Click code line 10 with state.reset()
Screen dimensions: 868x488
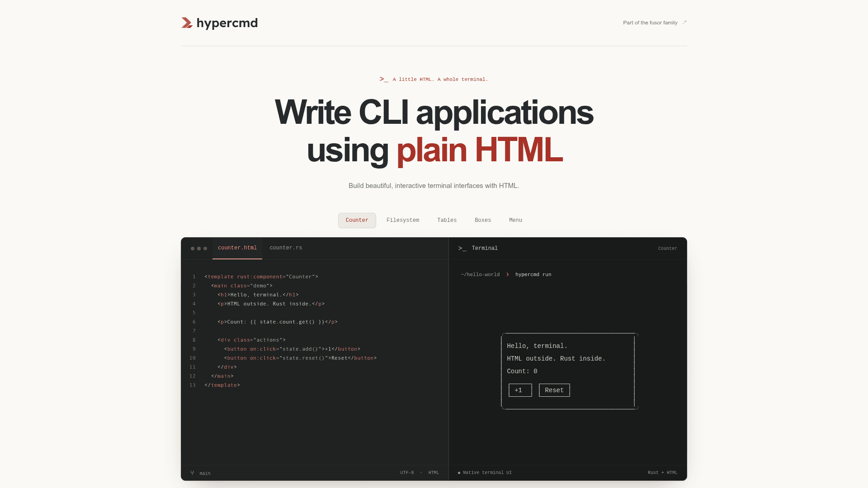coord(300,358)
